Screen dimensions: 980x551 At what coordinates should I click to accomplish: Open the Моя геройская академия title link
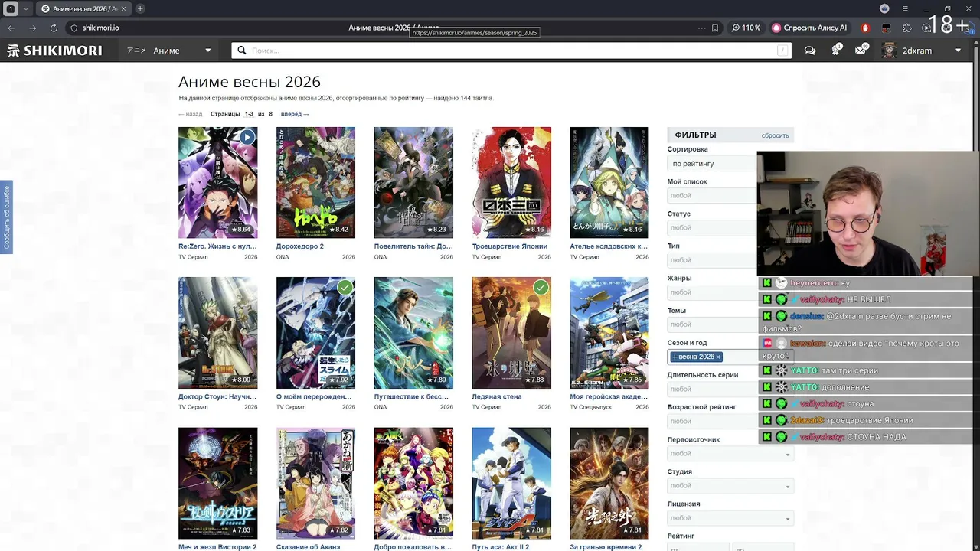coord(609,397)
